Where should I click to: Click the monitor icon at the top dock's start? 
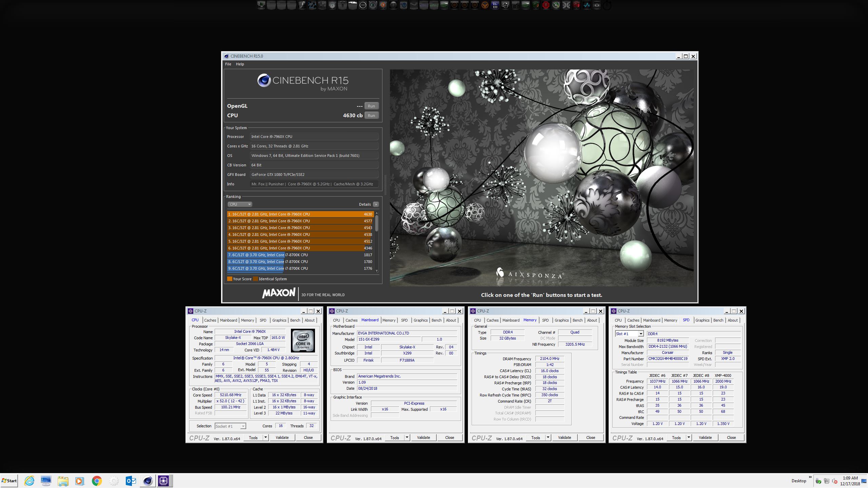261,5
